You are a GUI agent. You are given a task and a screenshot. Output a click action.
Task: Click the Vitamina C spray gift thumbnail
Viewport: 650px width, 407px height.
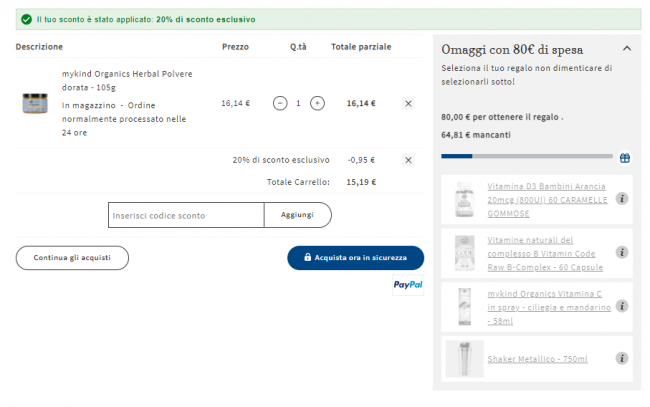465,307
